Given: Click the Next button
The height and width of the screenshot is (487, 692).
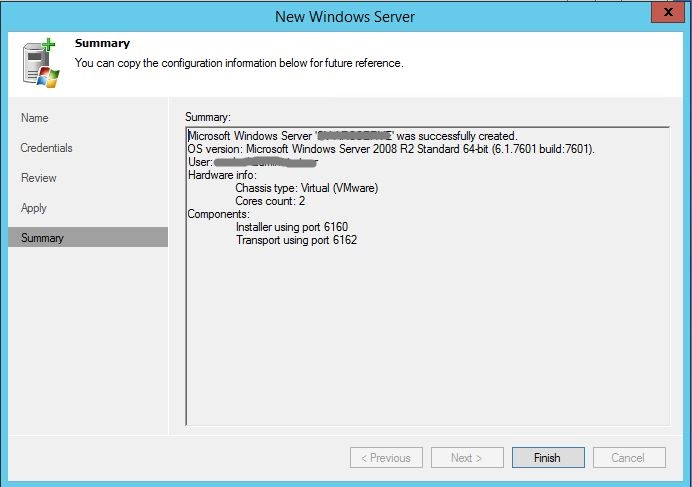Looking at the screenshot, I should pyautogui.click(x=467, y=457).
